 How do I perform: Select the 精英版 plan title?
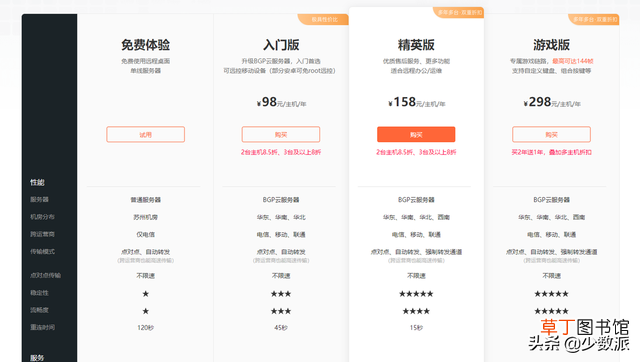pyautogui.click(x=416, y=44)
